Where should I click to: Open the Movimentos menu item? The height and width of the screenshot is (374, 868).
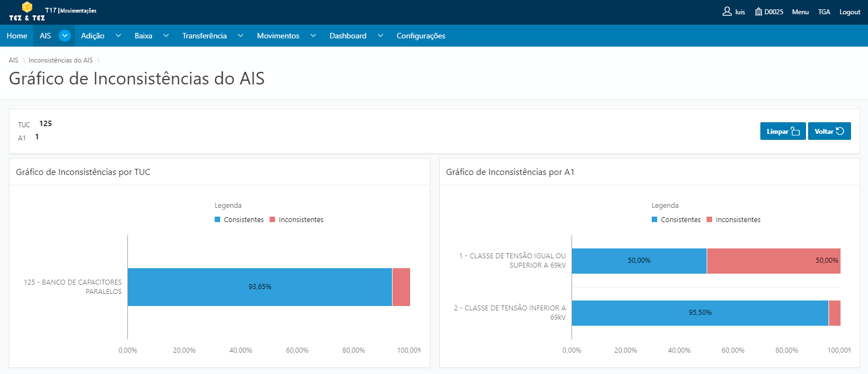(x=278, y=36)
